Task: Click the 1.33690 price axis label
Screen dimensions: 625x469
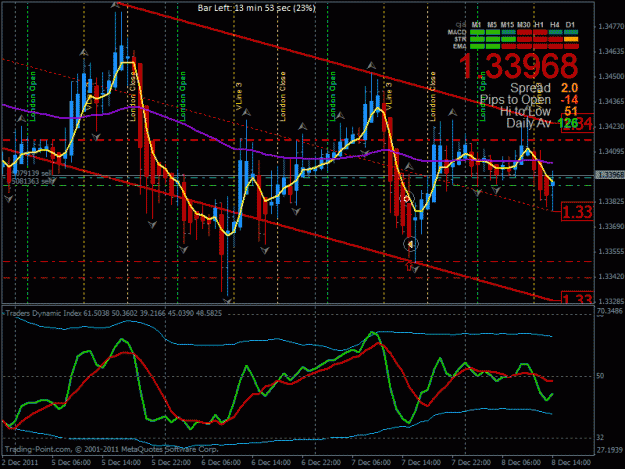Action: tap(611, 226)
